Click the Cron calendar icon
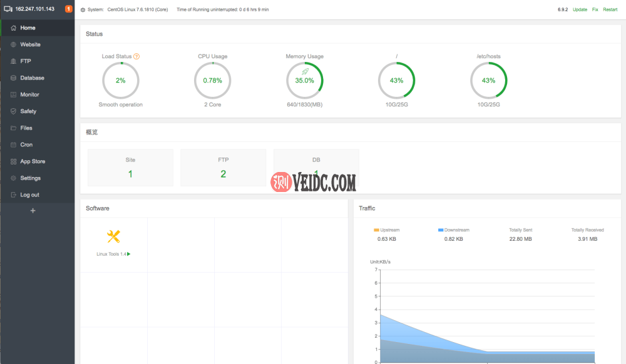 point(13,144)
